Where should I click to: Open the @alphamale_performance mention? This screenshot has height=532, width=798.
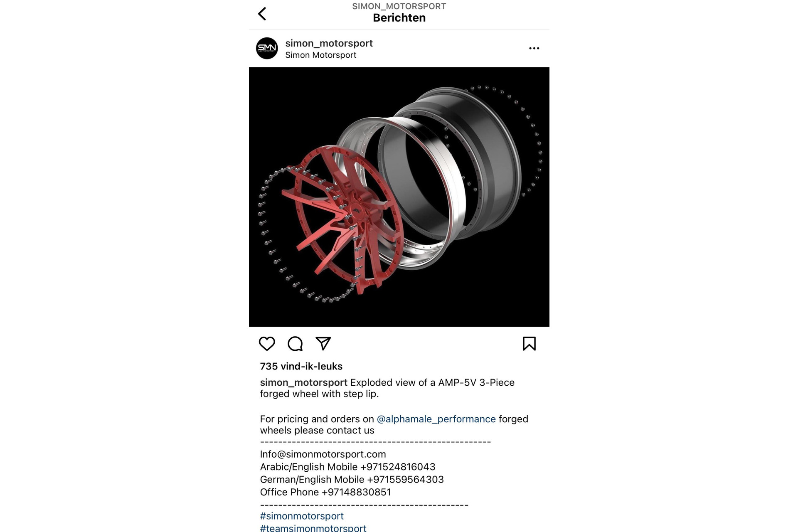[x=436, y=419]
